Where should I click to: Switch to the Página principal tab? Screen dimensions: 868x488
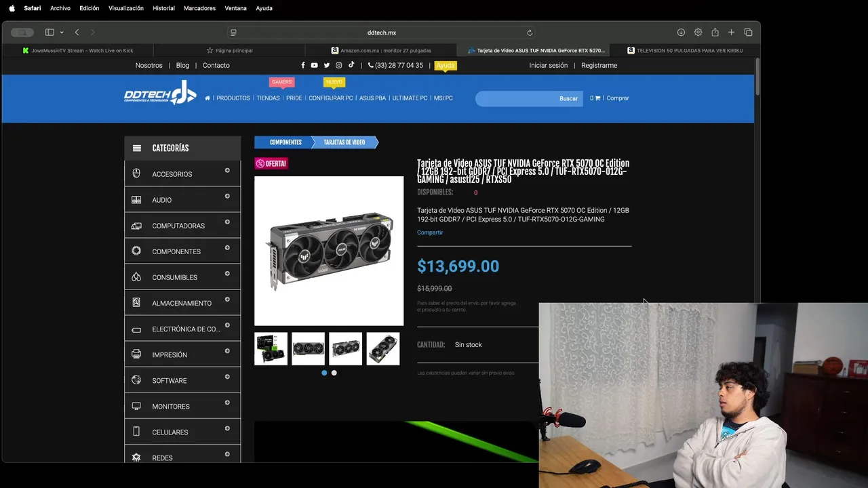point(229,50)
